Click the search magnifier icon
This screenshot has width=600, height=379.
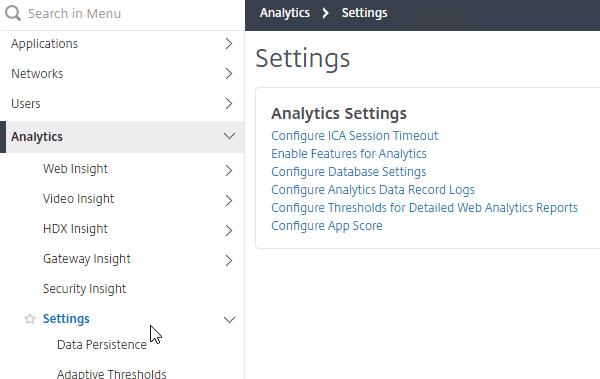tap(13, 13)
